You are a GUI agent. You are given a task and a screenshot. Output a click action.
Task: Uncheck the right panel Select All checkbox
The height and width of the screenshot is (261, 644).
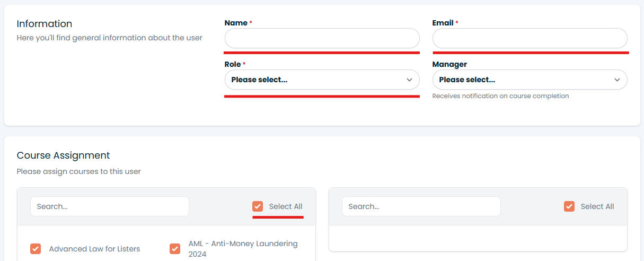point(569,206)
